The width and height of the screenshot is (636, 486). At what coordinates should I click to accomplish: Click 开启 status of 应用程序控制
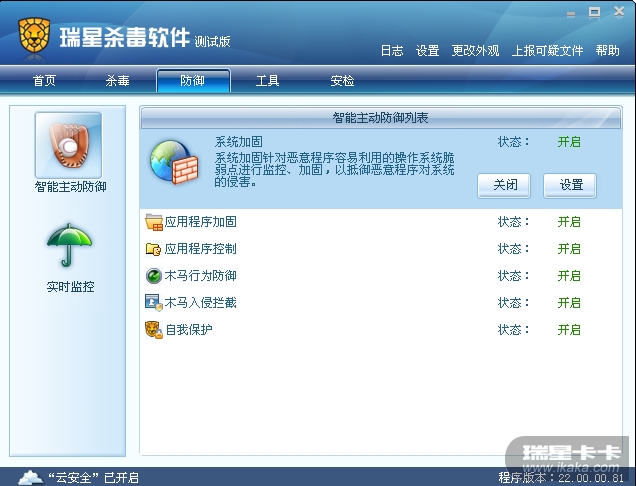point(569,249)
